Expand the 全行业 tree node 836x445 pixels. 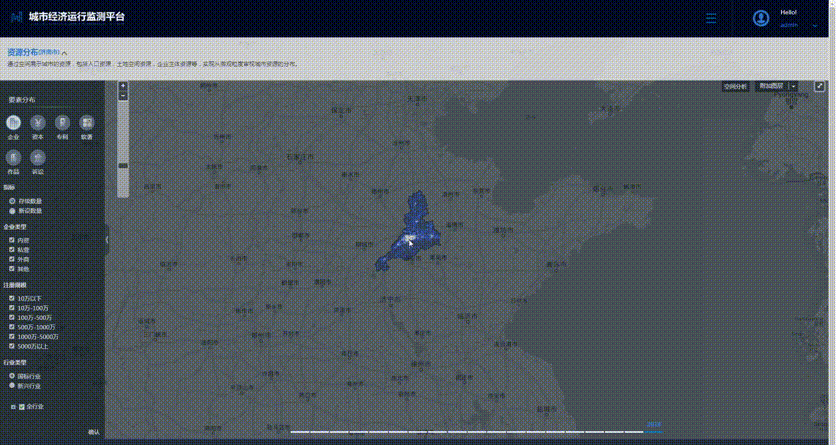click(13, 407)
